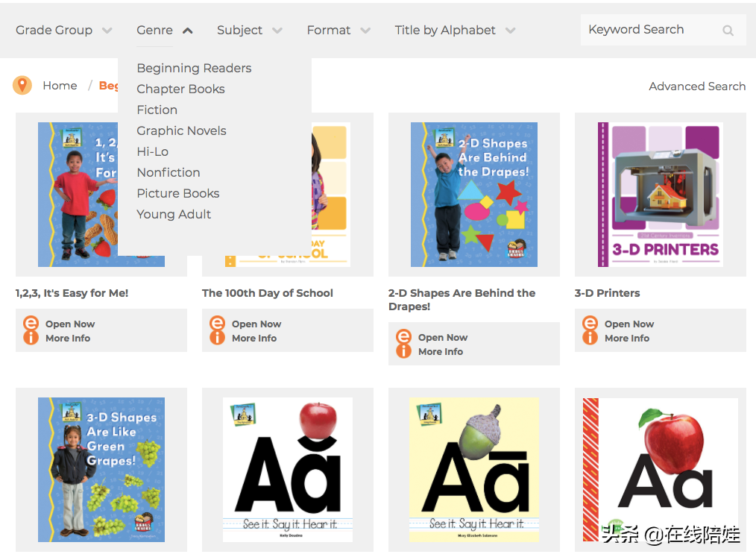Click the info icon for 3-D Printers
This screenshot has height=560, width=756.
click(x=590, y=338)
